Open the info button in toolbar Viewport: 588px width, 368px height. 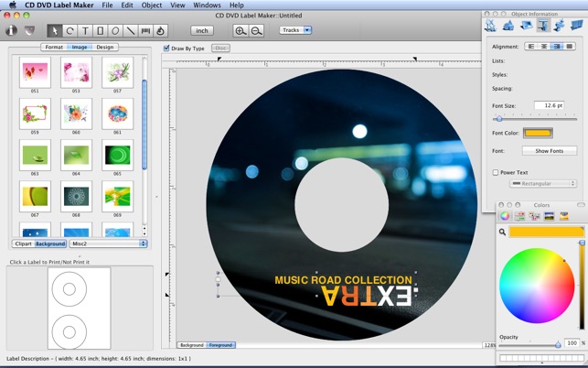[x=12, y=31]
